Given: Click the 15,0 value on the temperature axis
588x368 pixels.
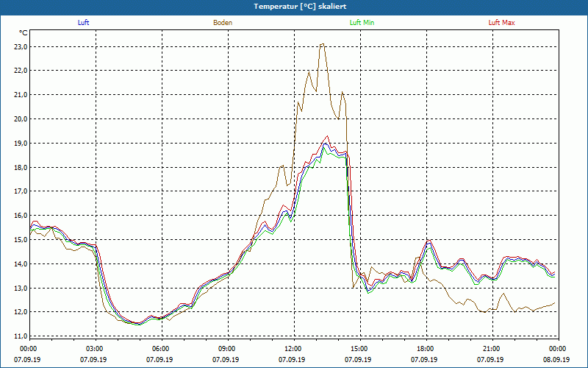Looking at the screenshot, I should [21, 240].
